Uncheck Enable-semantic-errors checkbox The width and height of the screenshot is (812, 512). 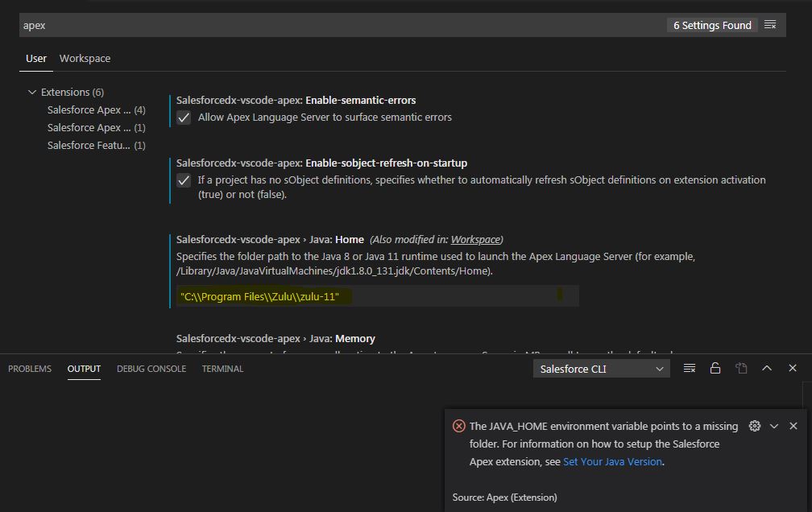point(184,118)
